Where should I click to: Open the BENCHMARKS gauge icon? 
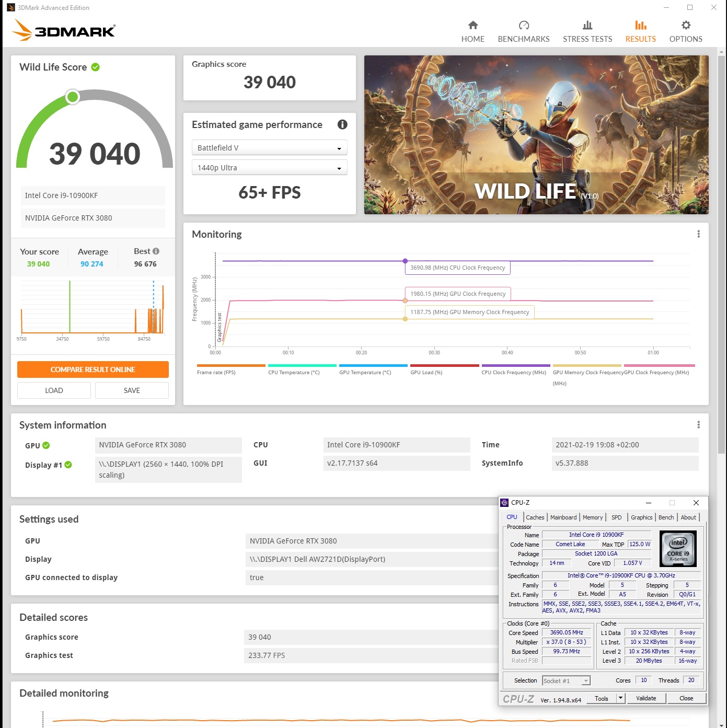point(524,25)
